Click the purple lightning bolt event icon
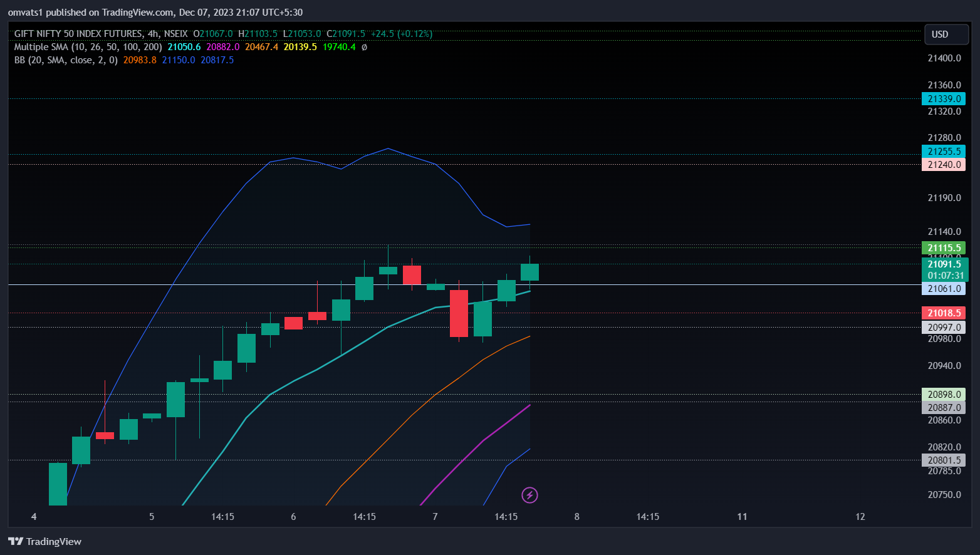The height and width of the screenshot is (555, 980). tap(529, 495)
